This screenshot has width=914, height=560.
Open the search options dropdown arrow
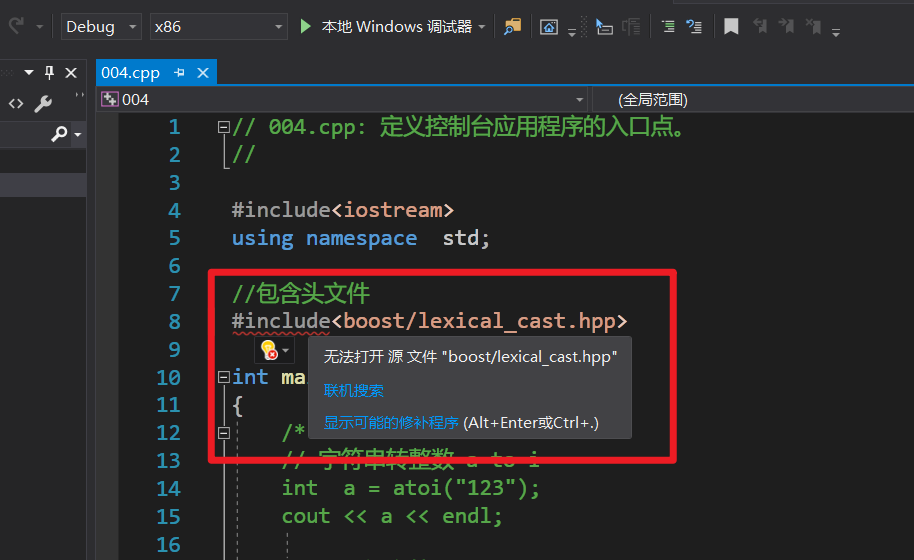pos(78,135)
